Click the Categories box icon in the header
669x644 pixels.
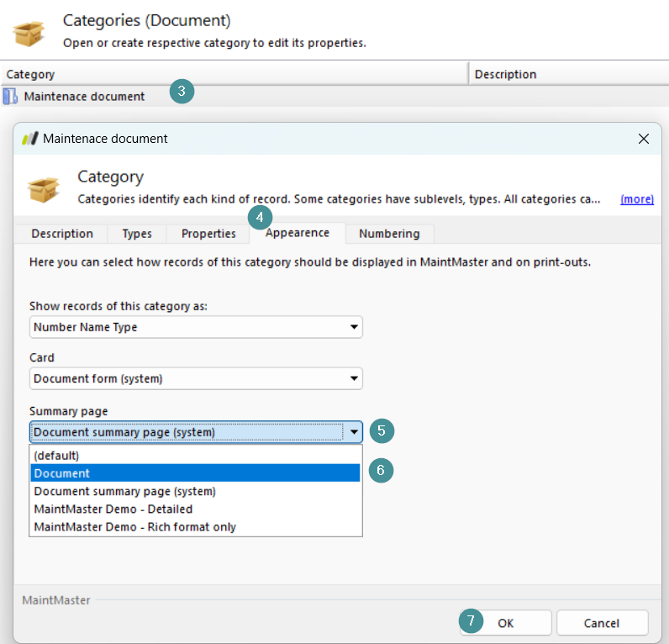[x=29, y=34]
